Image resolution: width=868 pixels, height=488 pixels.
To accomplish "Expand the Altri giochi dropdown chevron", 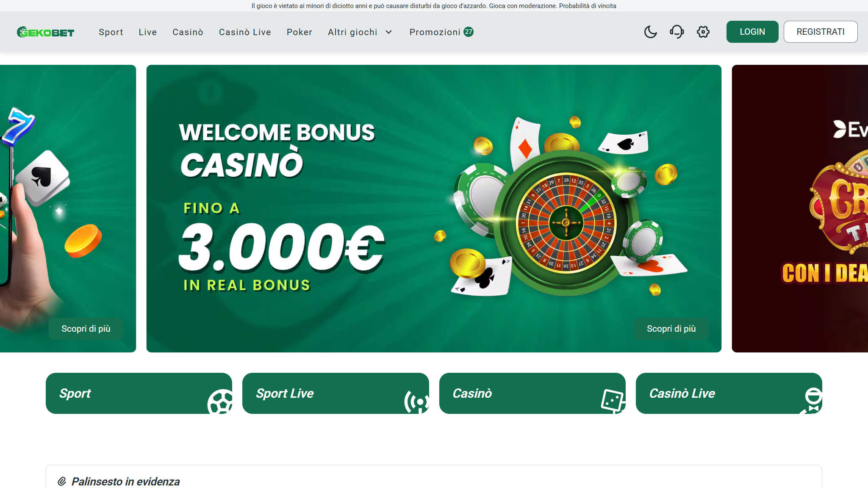I will pos(388,32).
